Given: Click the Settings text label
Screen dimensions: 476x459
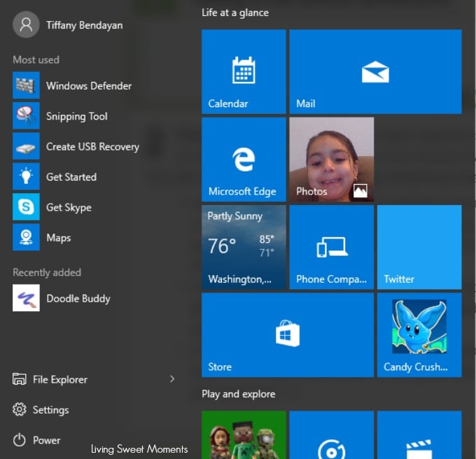Looking at the screenshot, I should 50,410.
